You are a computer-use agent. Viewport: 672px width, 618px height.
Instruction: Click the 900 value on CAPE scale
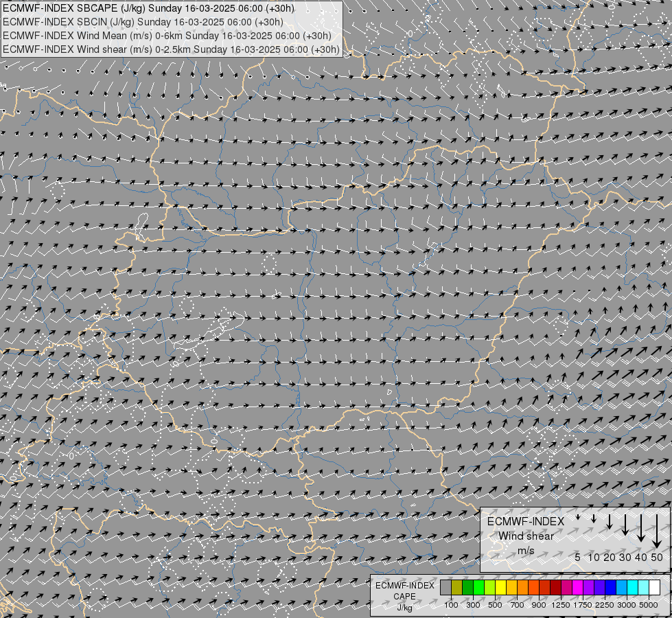pyautogui.click(x=539, y=605)
